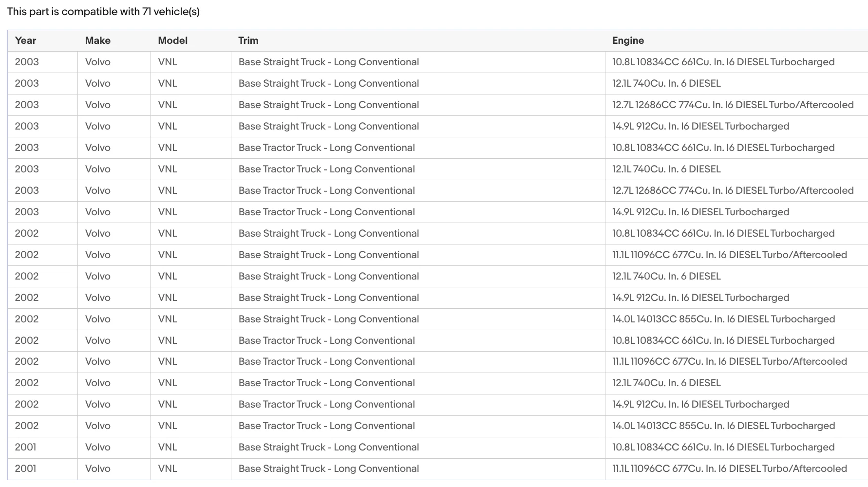Screen dimensions: 868x487
Task: Select 11.1L engine cell for 2002 Tractor Truck
Action: pos(736,361)
